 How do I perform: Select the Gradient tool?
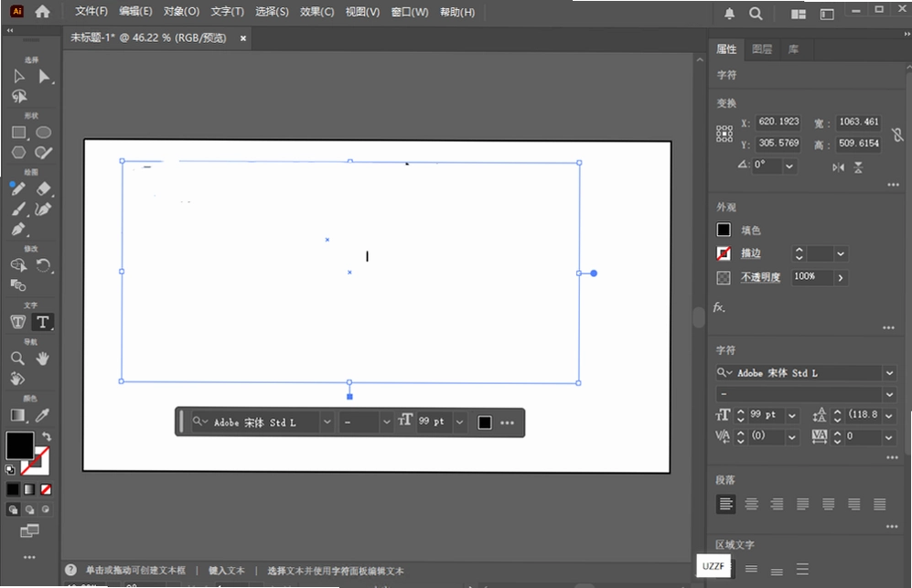(x=18, y=415)
